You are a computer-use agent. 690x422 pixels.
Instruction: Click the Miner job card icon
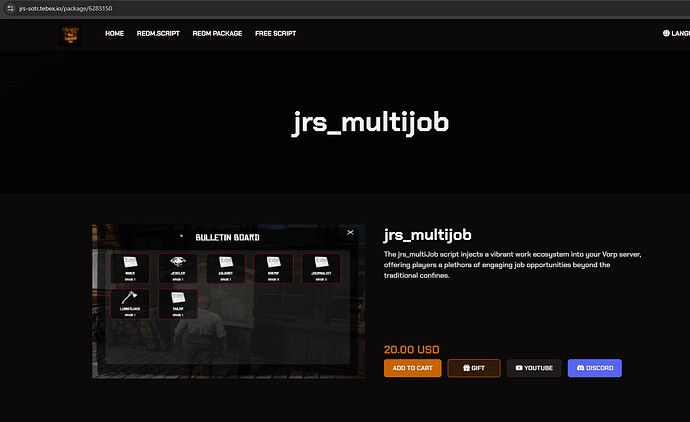point(130,268)
